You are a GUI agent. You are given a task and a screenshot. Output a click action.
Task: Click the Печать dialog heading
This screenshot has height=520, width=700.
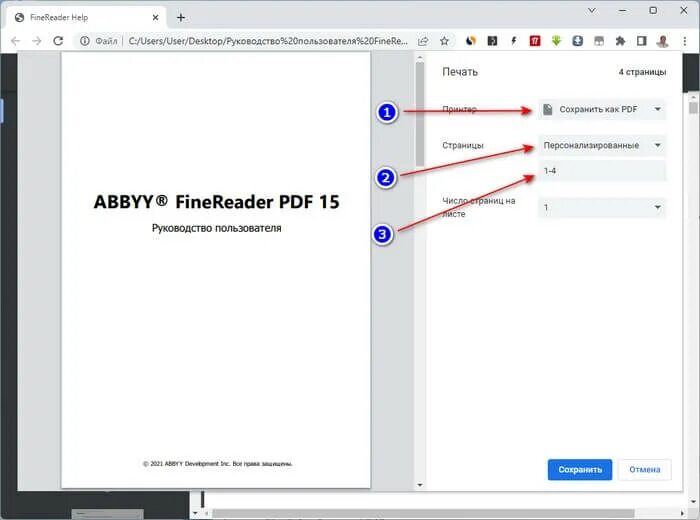tap(460, 72)
